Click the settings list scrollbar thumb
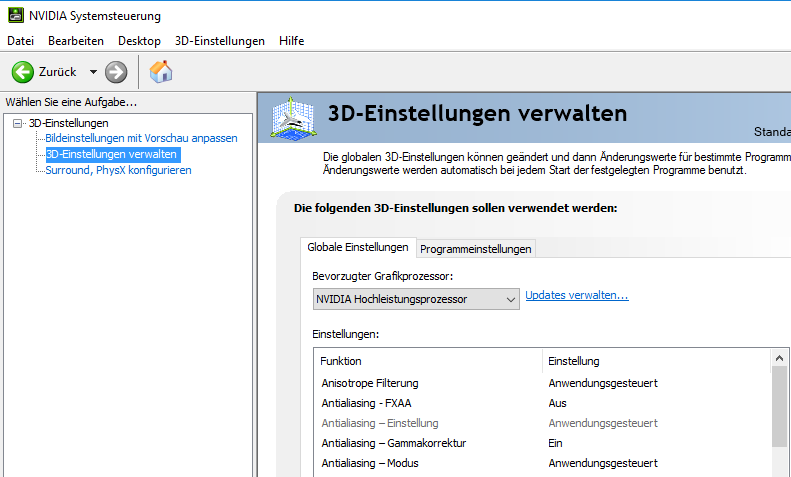 click(x=779, y=406)
